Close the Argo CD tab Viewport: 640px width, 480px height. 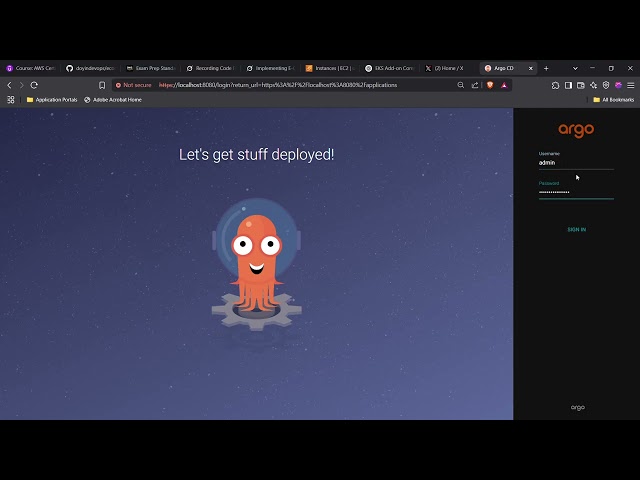531,68
